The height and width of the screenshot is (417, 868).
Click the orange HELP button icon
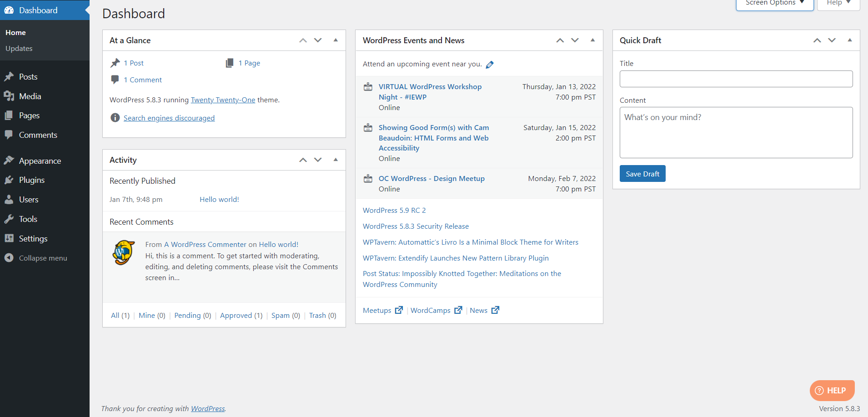(x=819, y=391)
